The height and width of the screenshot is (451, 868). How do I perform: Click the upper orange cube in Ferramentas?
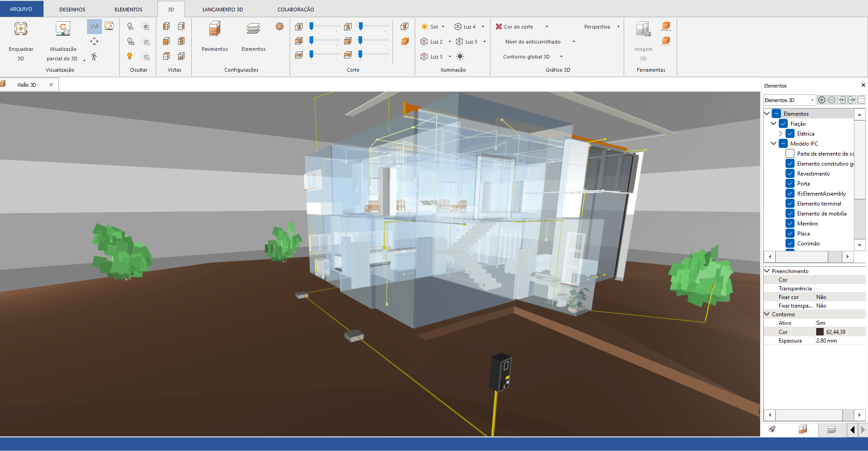[x=666, y=26]
